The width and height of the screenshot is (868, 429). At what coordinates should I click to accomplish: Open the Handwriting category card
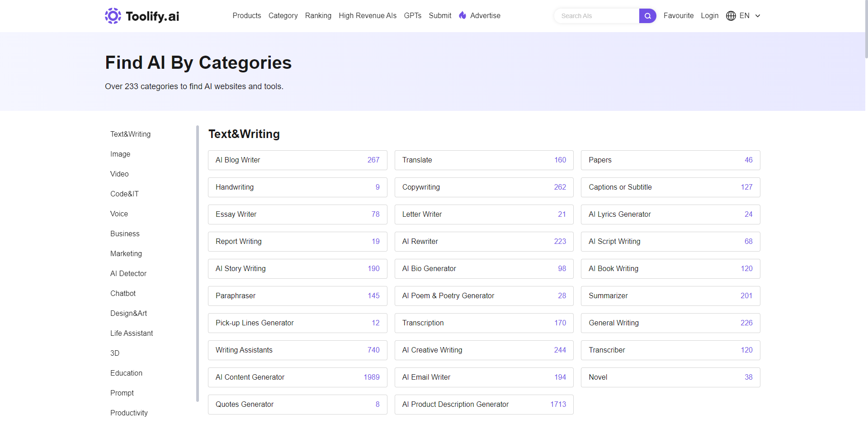[x=297, y=187]
